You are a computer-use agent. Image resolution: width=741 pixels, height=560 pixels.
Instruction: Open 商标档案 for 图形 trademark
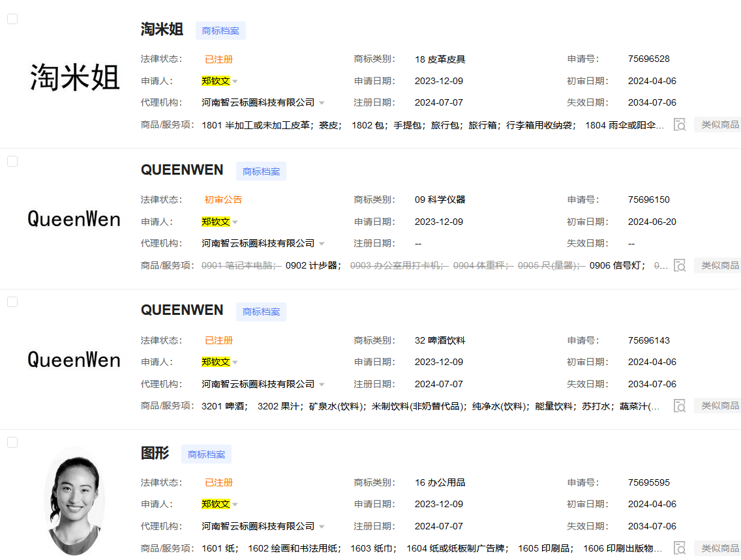(x=207, y=454)
